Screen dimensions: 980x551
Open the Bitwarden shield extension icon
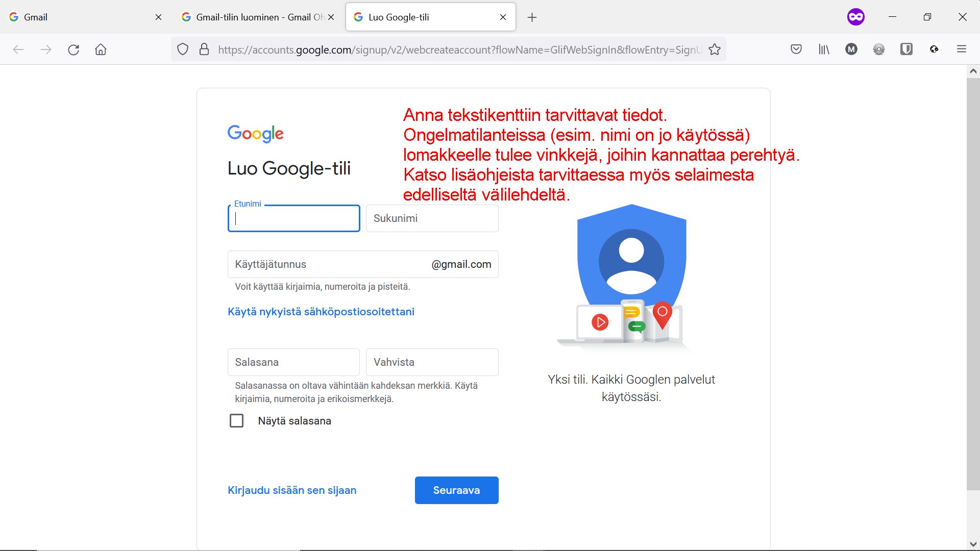906,49
